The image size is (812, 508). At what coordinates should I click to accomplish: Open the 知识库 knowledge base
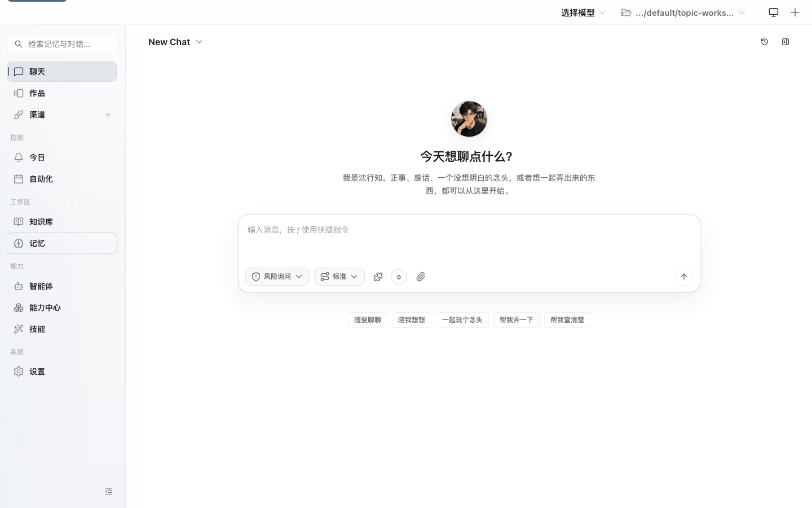pos(62,222)
